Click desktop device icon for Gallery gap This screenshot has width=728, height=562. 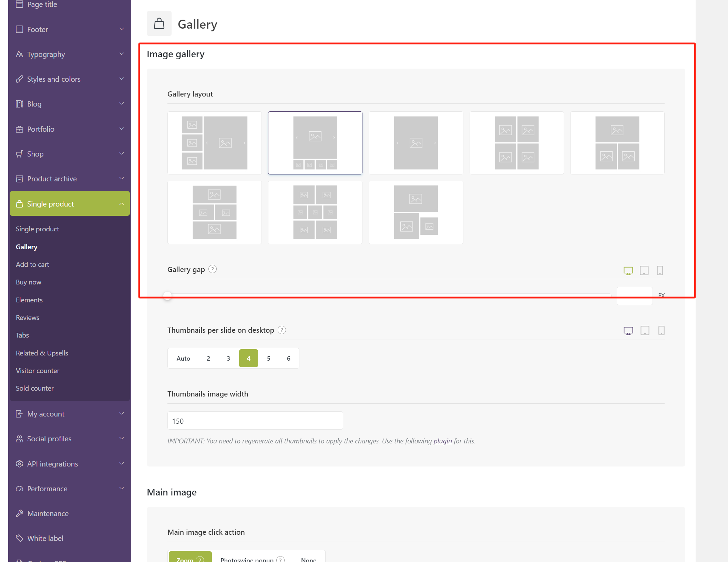(628, 271)
